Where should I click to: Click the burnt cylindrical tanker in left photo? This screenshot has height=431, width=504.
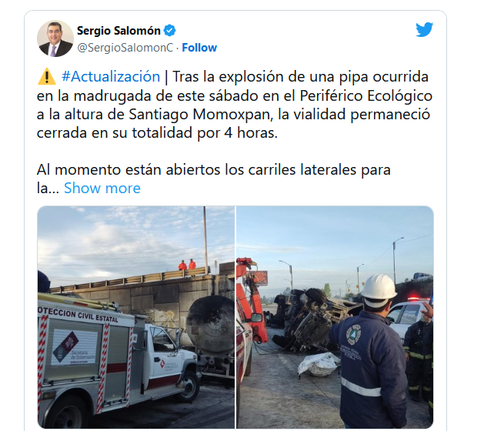pyautogui.click(x=211, y=325)
